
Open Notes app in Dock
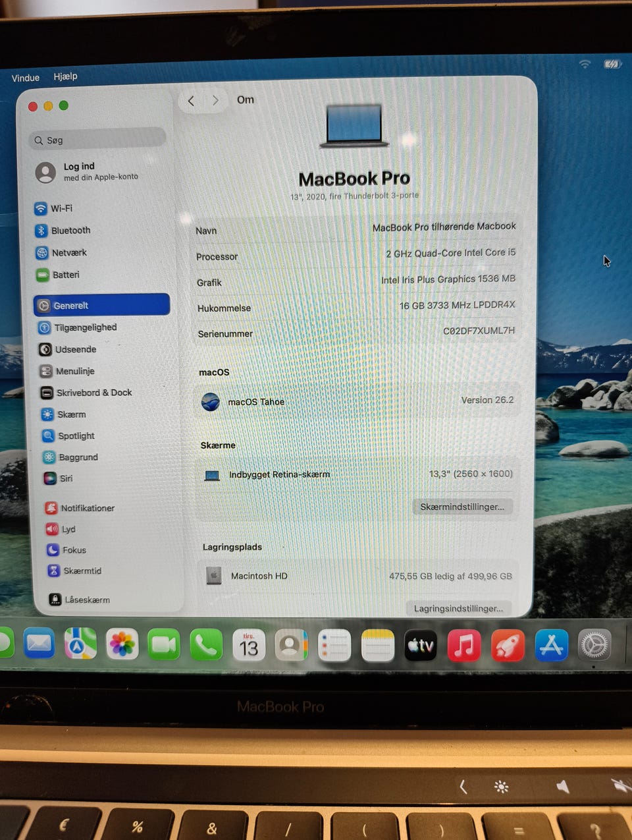point(377,646)
